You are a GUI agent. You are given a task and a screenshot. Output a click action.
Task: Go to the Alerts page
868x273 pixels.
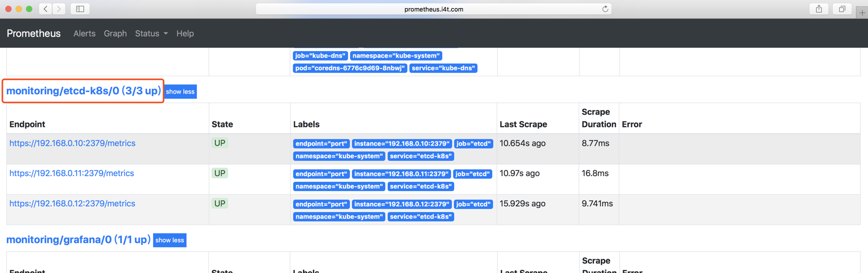pyautogui.click(x=84, y=33)
